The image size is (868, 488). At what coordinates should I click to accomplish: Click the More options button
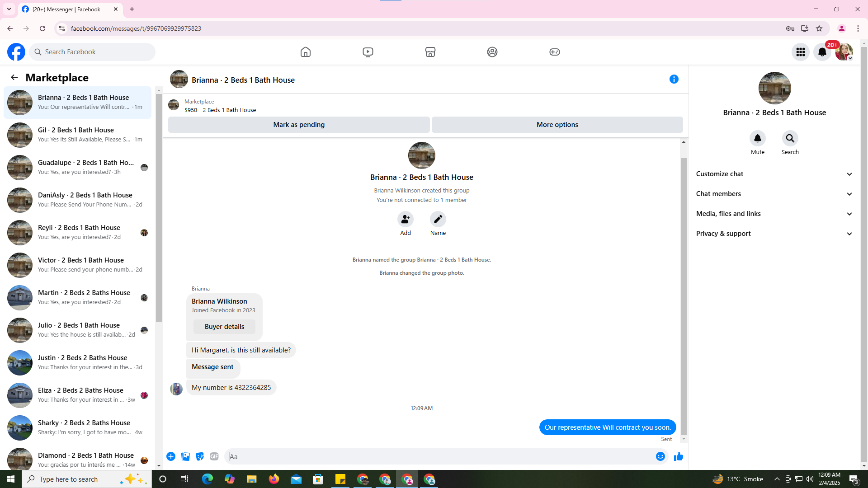(x=557, y=125)
